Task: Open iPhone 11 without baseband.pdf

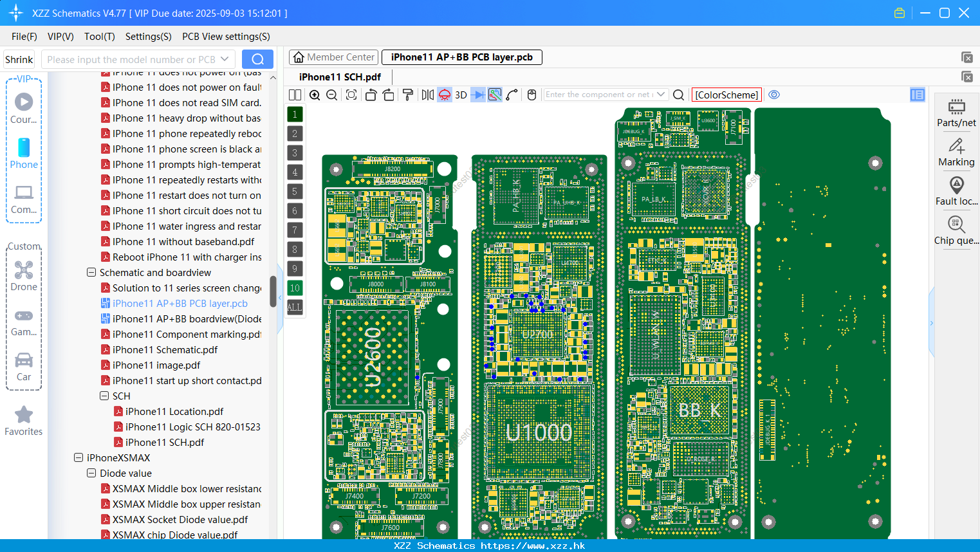Action: click(x=183, y=242)
